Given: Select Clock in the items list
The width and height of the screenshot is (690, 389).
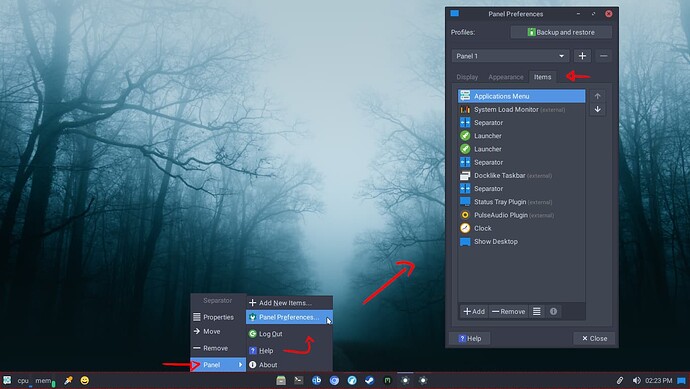Looking at the screenshot, I should click(x=521, y=228).
